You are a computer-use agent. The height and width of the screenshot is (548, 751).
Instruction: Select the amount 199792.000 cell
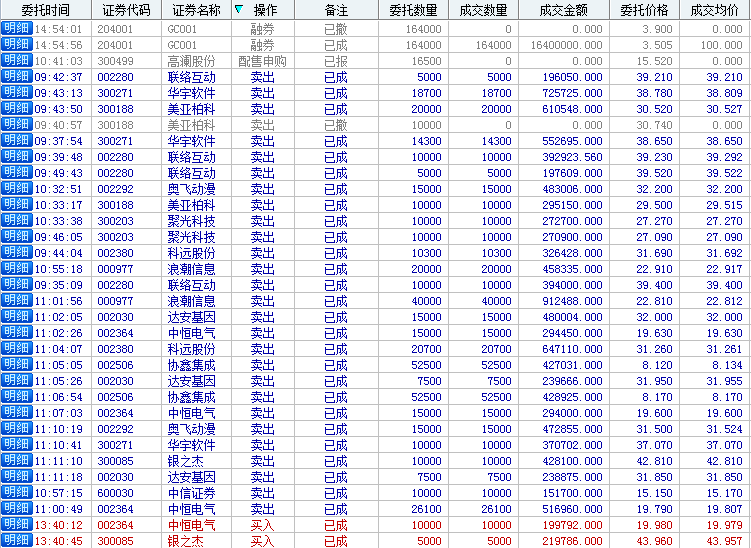572,525
